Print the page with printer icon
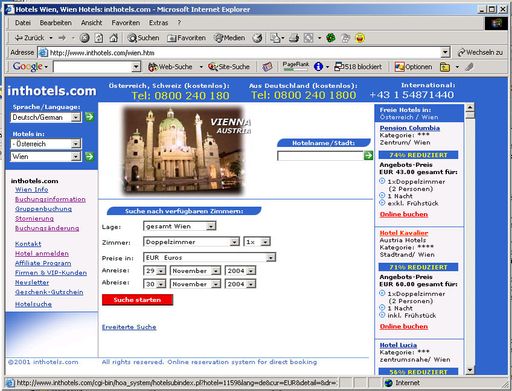 point(294,38)
